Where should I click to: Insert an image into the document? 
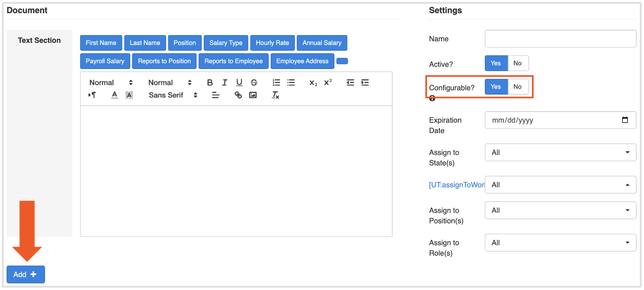tap(253, 95)
